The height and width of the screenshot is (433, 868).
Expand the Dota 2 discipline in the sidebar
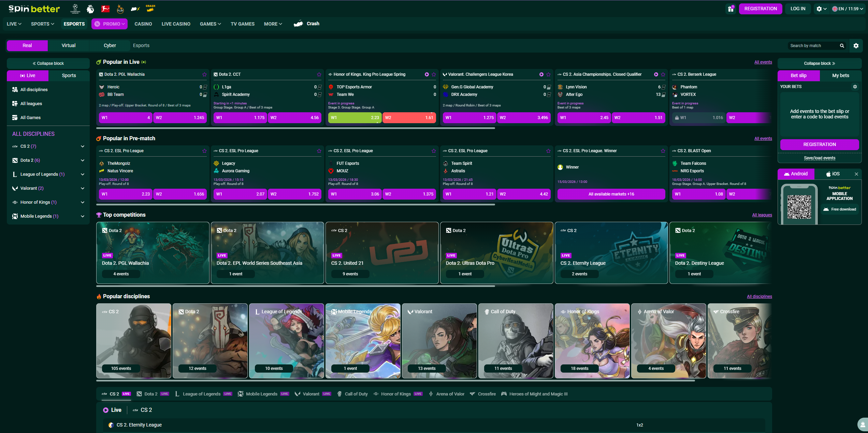coord(83,160)
